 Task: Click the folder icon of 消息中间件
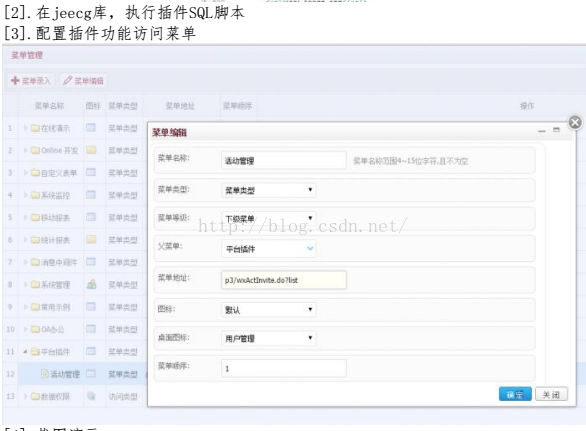tap(35, 262)
